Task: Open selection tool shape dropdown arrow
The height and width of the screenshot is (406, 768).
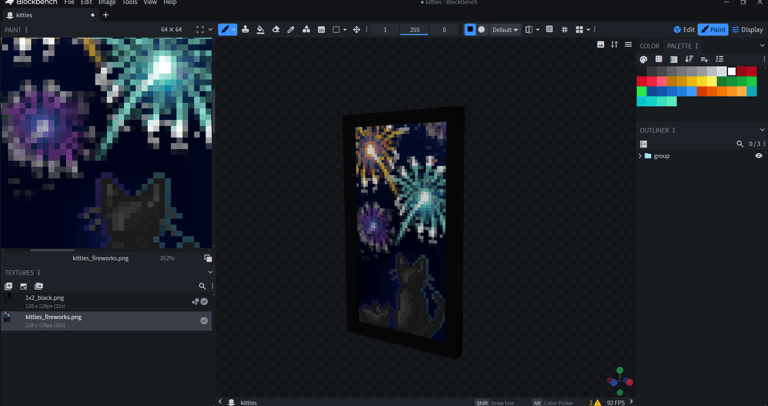Action: click(345, 30)
